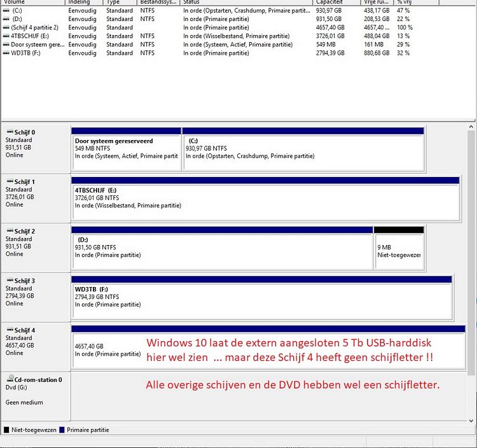
Task: Click the Schijf 3 disk icon
Action: (x=10, y=280)
